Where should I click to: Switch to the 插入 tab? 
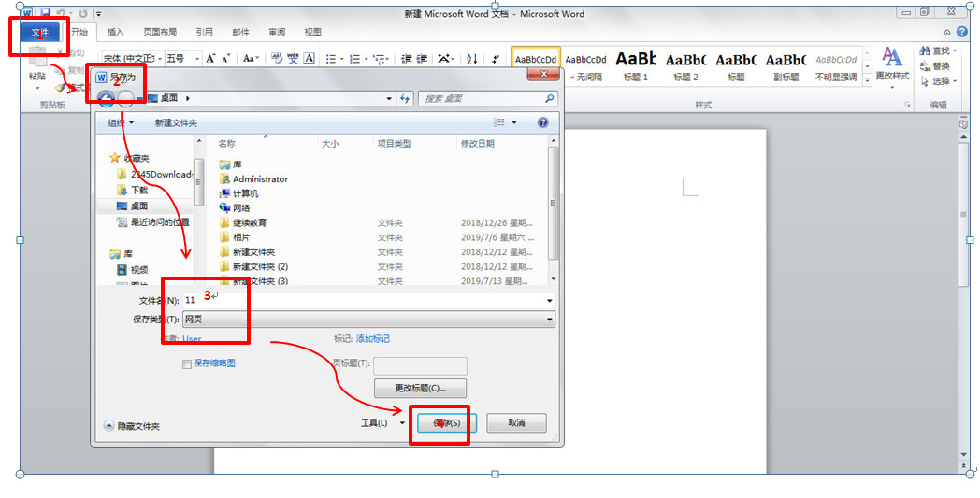[x=115, y=32]
